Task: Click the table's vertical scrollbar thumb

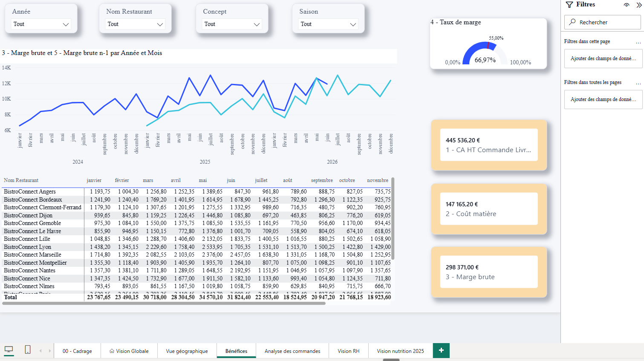Action: click(x=393, y=218)
